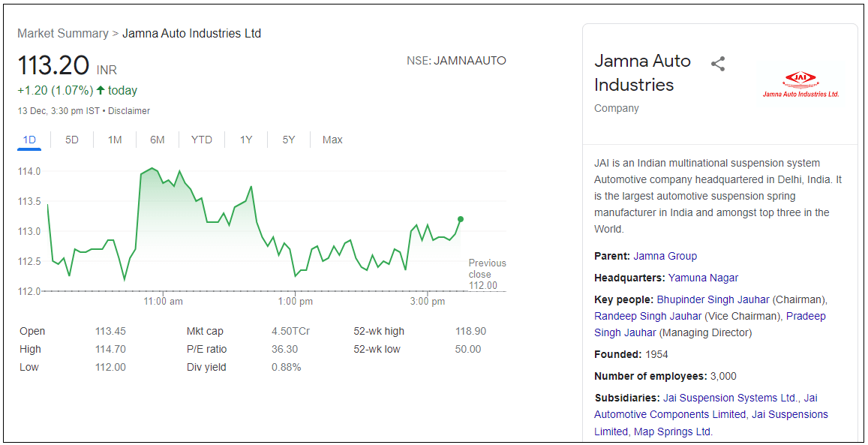Viewport: 868px width, 445px height.
Task: Click the 113.5 y-axis label
Action: click(29, 201)
